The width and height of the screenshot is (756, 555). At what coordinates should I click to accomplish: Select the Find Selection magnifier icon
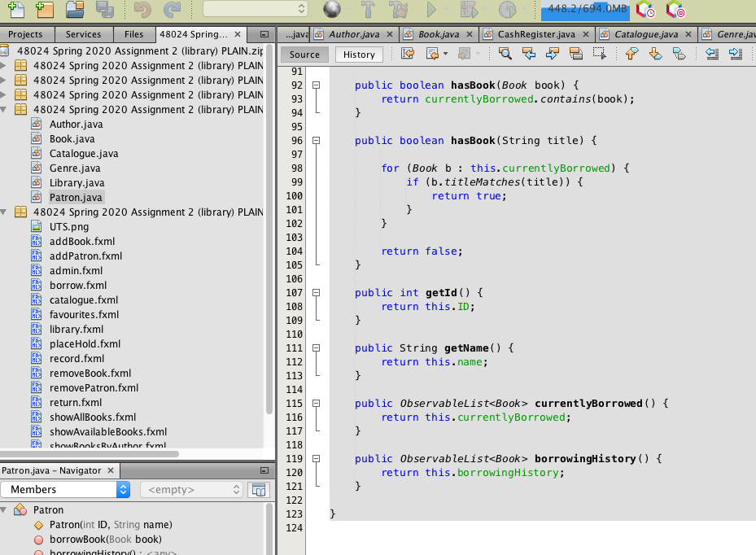click(x=505, y=54)
